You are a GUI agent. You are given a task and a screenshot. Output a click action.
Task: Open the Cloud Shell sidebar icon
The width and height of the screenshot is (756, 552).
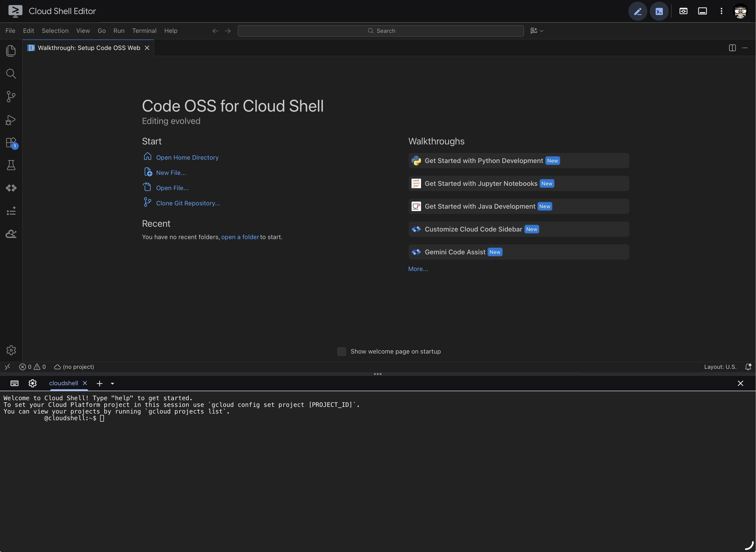11,234
